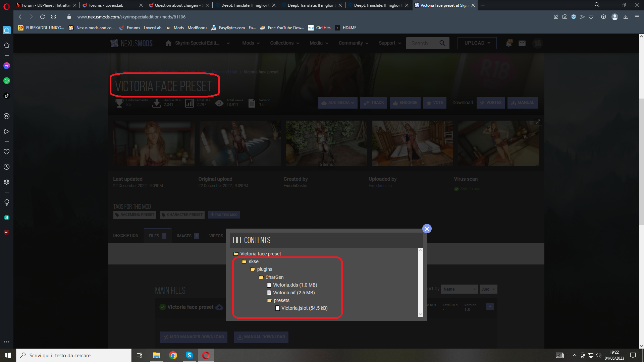The image size is (644, 362).
Task: Select the CharGen folder in tree
Action: pos(271,277)
